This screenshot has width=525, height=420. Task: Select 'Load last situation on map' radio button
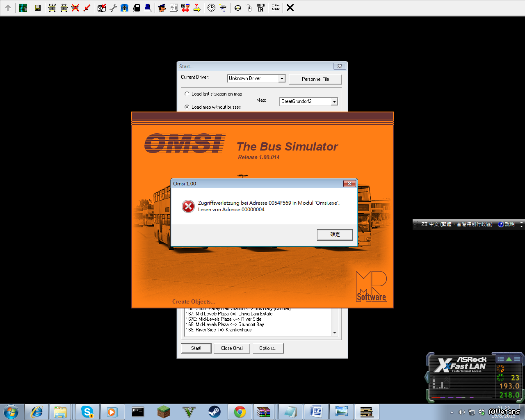pos(187,94)
